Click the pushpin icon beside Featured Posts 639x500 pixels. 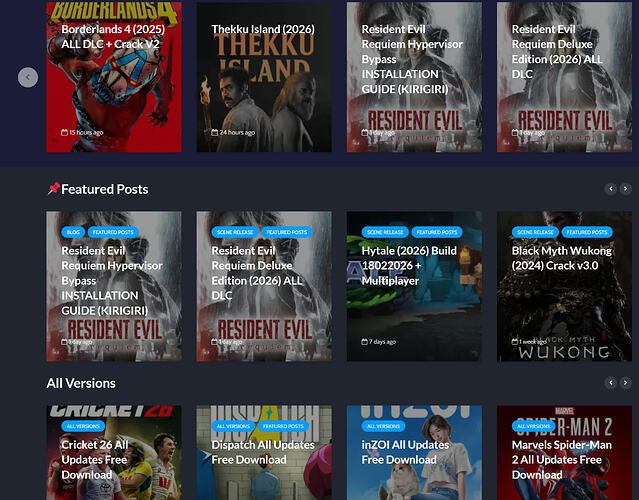pos(53,188)
